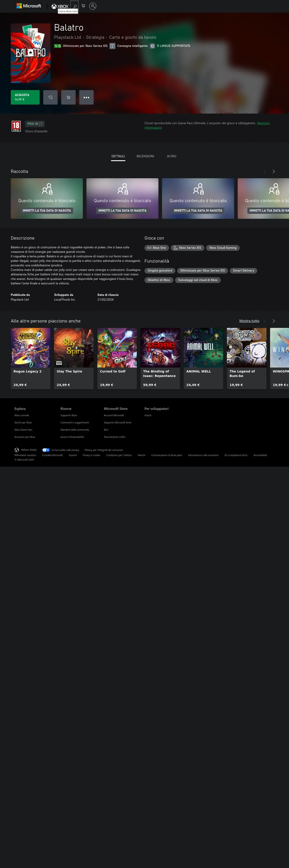Advance the 'Alle altre persone piacciono anche' carousel
This screenshot has width=289, height=868.
pyautogui.click(x=273, y=321)
